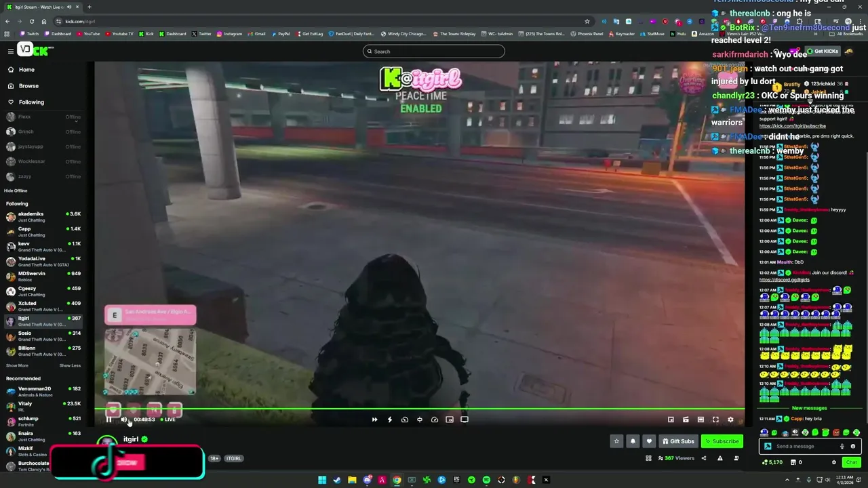The image size is (868, 488).
Task: Click the Kick search box
Action: click(434, 52)
